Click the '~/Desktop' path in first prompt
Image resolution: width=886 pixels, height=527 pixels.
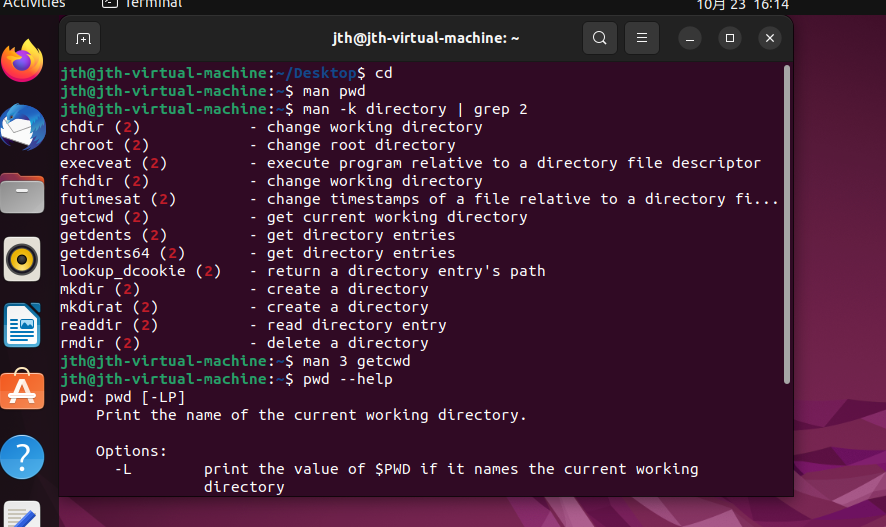[316, 73]
